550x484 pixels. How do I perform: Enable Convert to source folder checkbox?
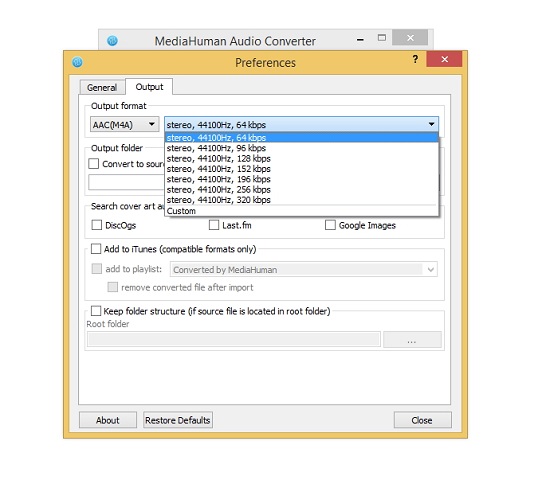point(94,164)
